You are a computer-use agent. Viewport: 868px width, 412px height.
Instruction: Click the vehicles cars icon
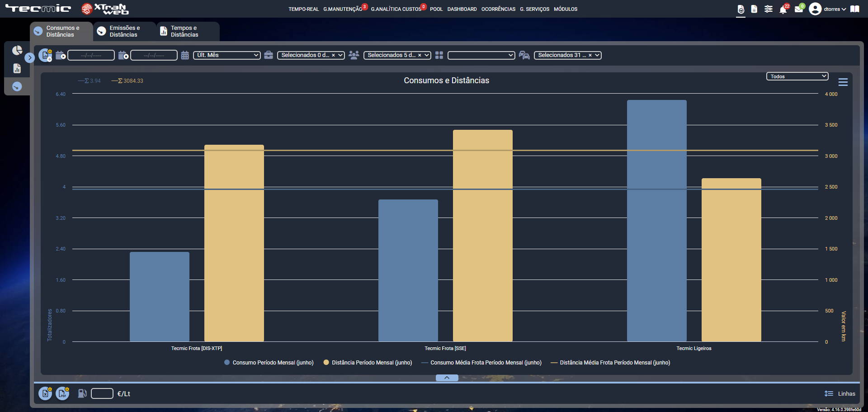point(524,55)
